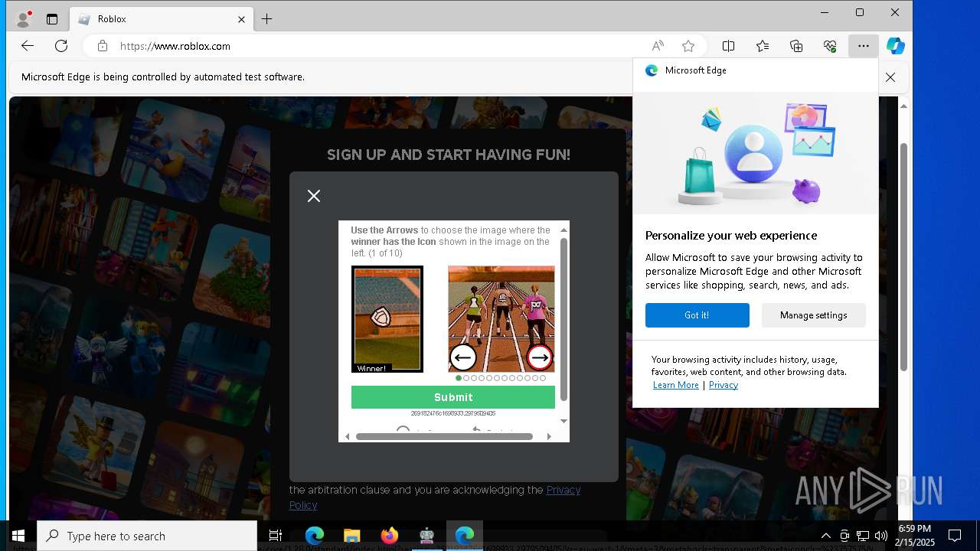Screen dimensions: 980x551
Task: Activate the Read aloud icon
Action: [658, 46]
